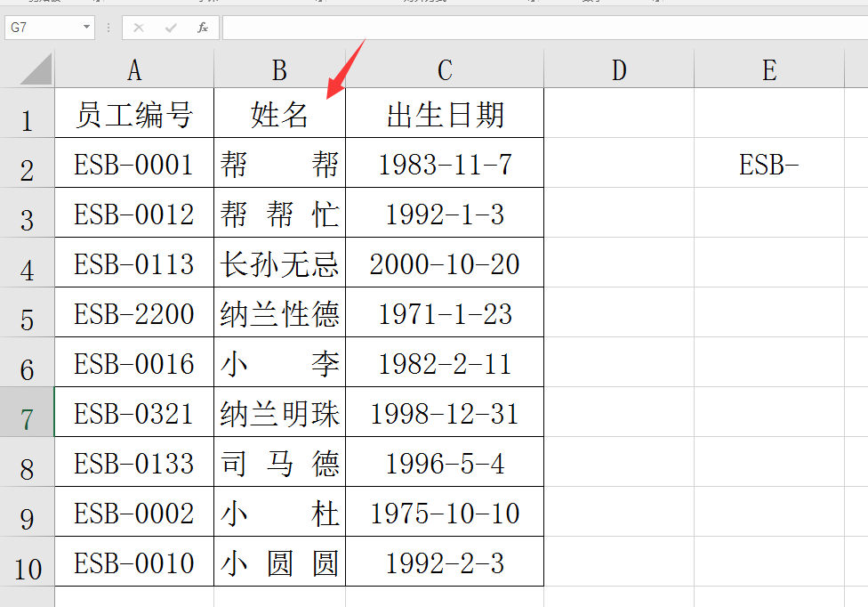Viewport: 868px width, 607px height.
Task: Select the cell with name 纳兰性德
Action: pyautogui.click(x=279, y=313)
